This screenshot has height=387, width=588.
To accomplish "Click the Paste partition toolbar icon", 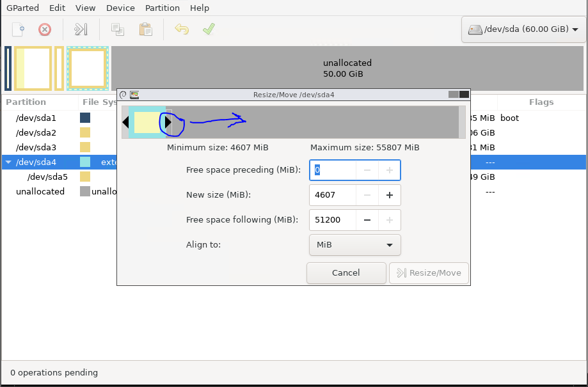I will 145,29.
